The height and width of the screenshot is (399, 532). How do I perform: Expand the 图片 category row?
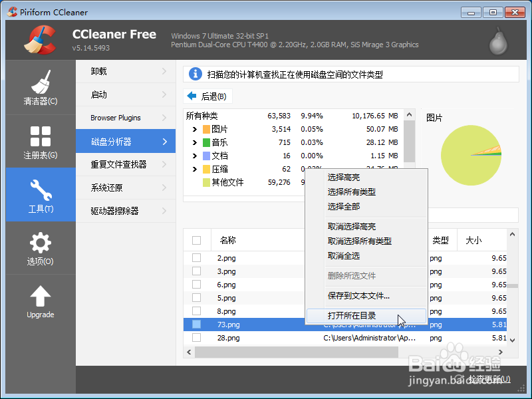194,129
